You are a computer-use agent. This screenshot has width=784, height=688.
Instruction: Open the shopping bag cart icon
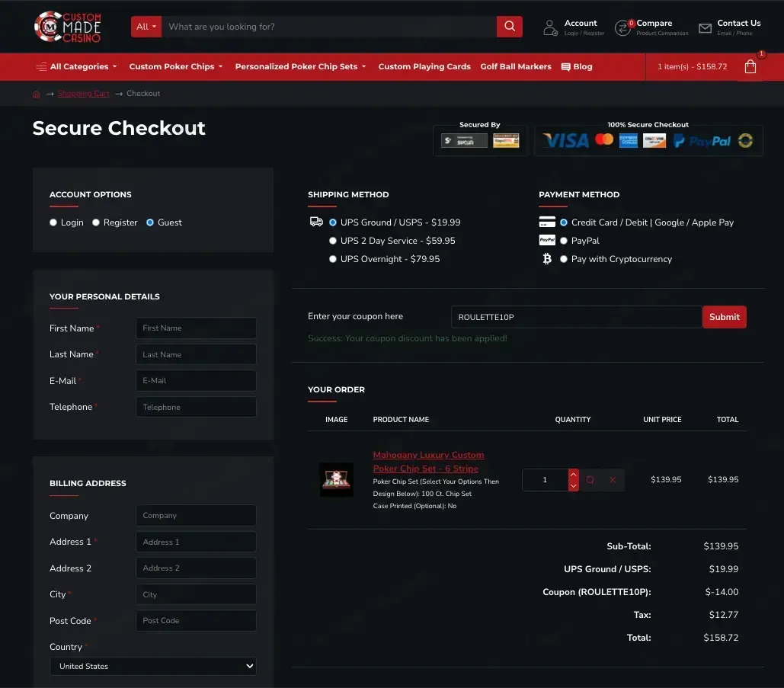point(750,66)
